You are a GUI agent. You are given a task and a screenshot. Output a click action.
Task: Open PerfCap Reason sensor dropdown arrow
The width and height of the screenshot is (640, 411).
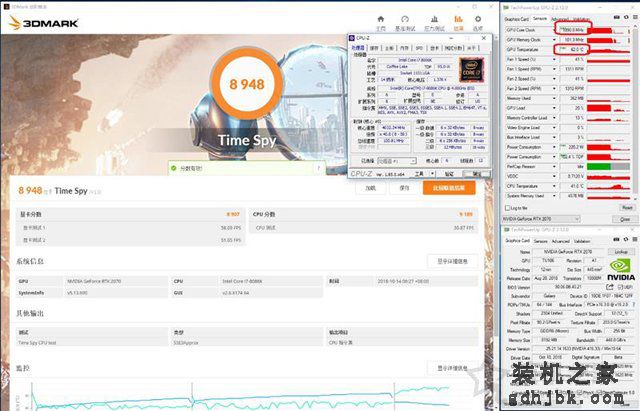[554, 167]
